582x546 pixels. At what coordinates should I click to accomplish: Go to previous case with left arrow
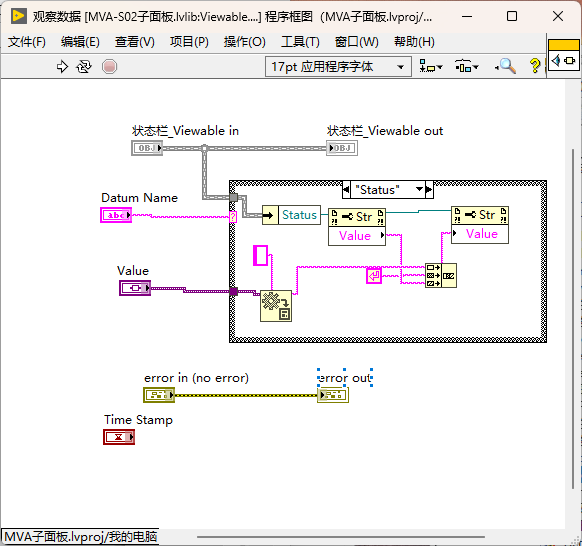pyautogui.click(x=346, y=190)
